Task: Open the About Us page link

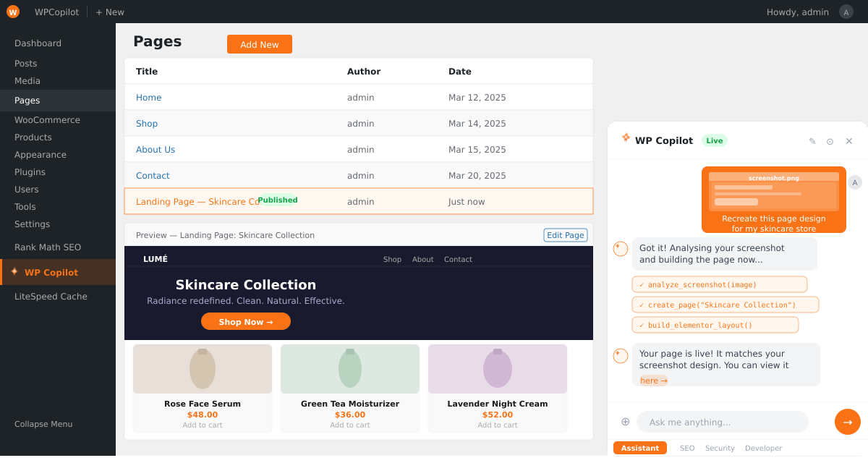Action: pyautogui.click(x=156, y=150)
